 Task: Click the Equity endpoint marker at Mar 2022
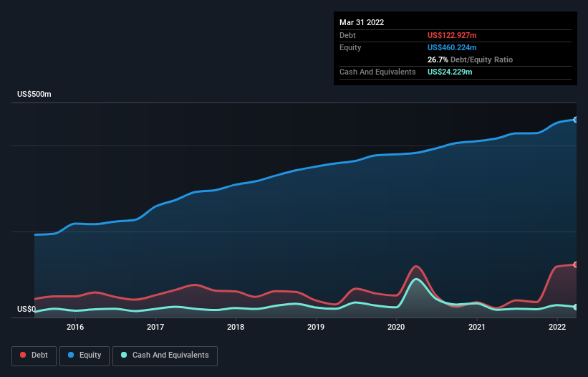576,120
